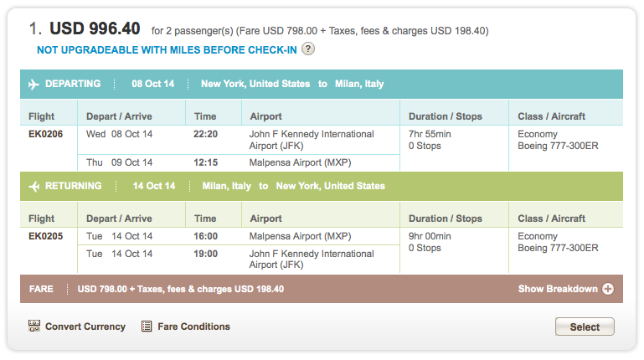Select this flight with Select button
This screenshot has height=360, width=644.
[585, 327]
